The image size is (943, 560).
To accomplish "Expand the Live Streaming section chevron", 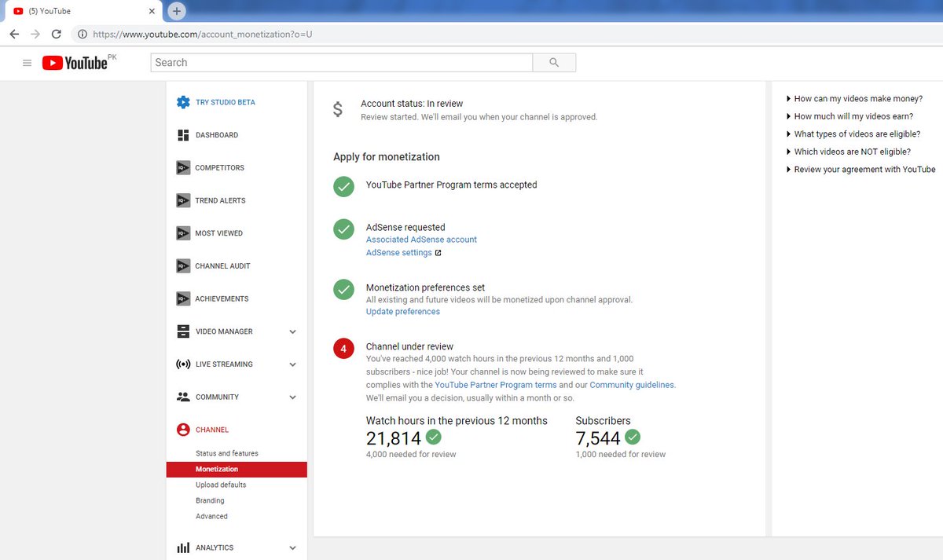I will 292,364.
